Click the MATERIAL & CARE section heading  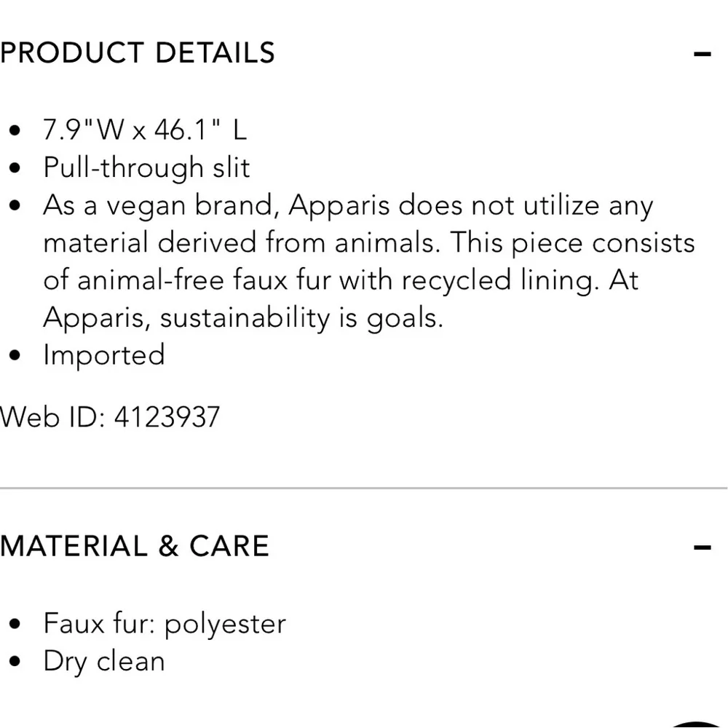pyautogui.click(x=135, y=545)
